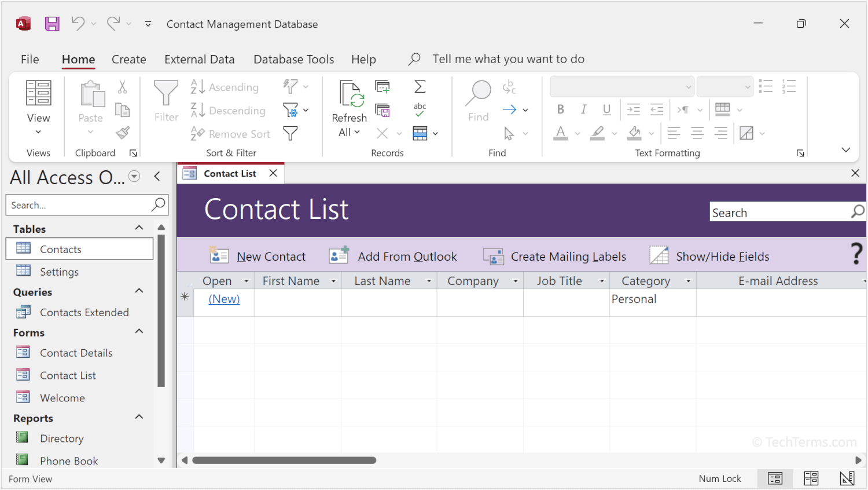This screenshot has height=490, width=868.
Task: Open the Help tab
Action: click(363, 59)
